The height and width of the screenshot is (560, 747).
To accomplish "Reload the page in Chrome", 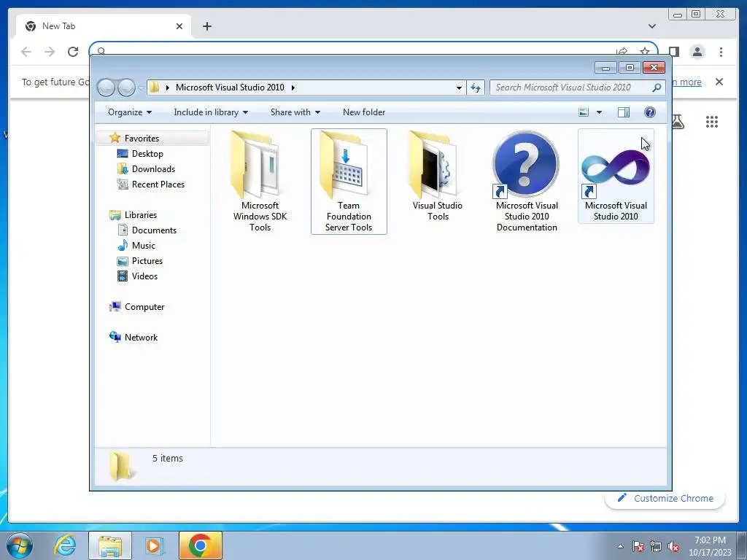I will pyautogui.click(x=73, y=52).
